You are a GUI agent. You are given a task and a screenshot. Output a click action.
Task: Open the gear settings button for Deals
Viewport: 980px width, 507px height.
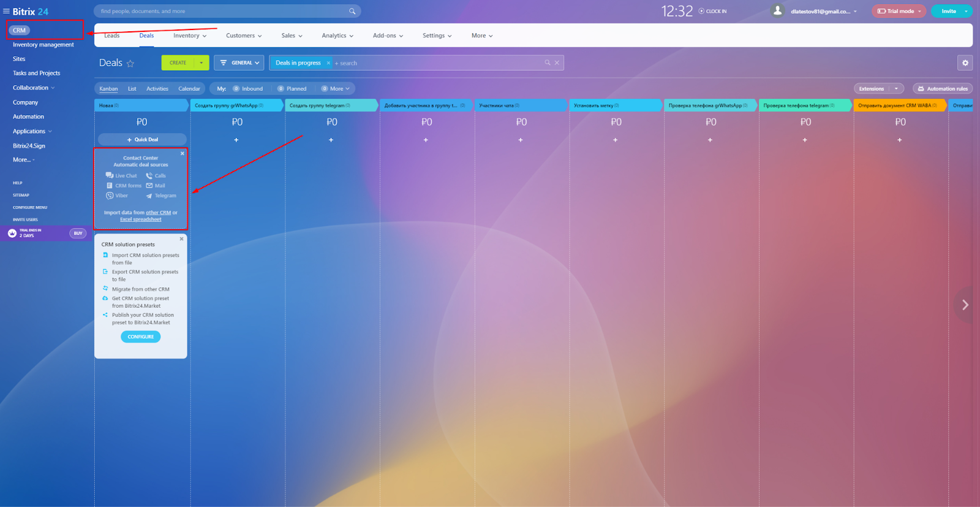[965, 63]
